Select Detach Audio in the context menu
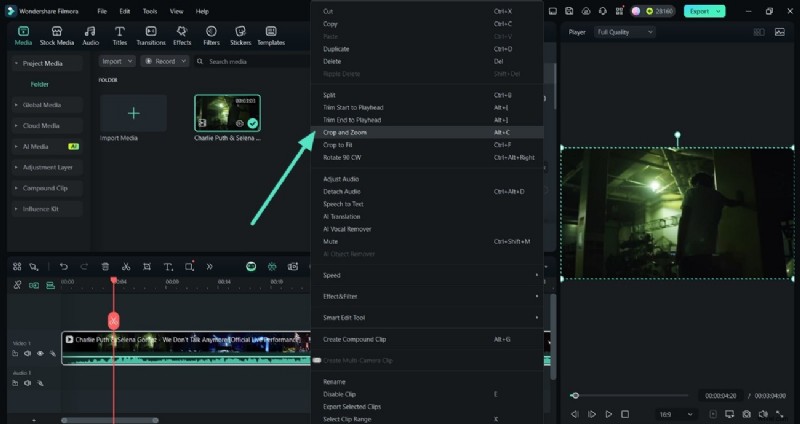The image size is (800, 424). point(341,191)
